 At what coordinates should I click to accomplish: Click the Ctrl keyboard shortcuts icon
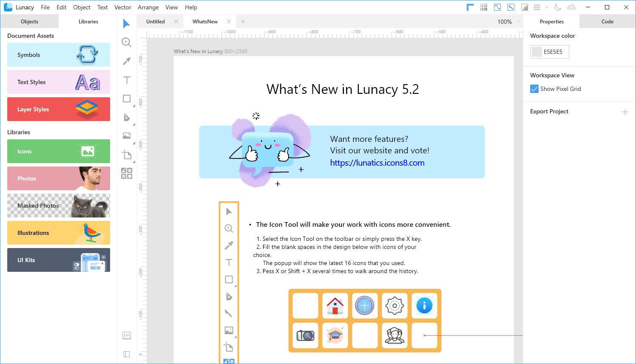(127, 336)
